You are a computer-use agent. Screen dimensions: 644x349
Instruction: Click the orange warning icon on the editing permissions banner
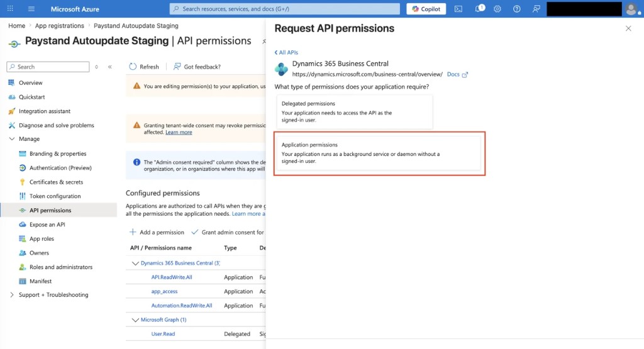(x=136, y=86)
